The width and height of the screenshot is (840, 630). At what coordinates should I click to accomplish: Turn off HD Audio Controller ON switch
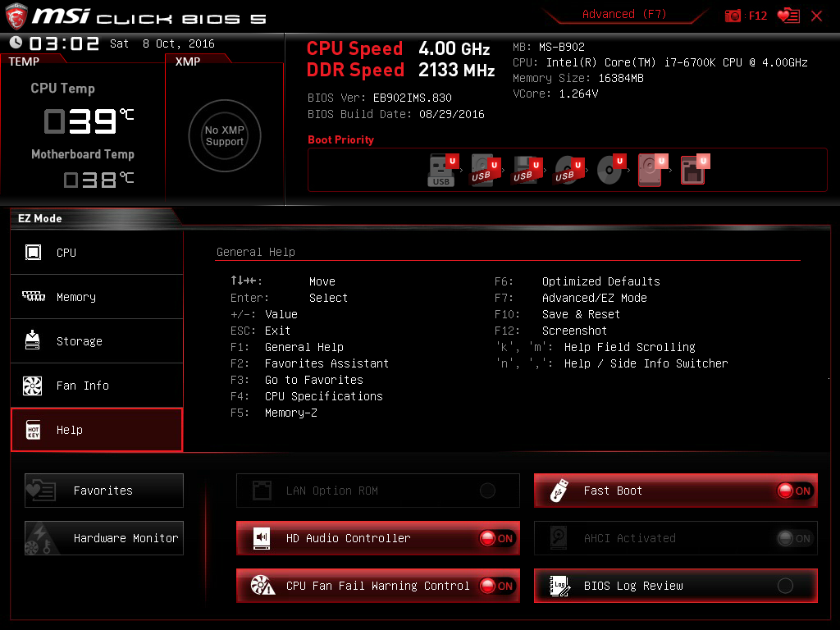click(496, 538)
